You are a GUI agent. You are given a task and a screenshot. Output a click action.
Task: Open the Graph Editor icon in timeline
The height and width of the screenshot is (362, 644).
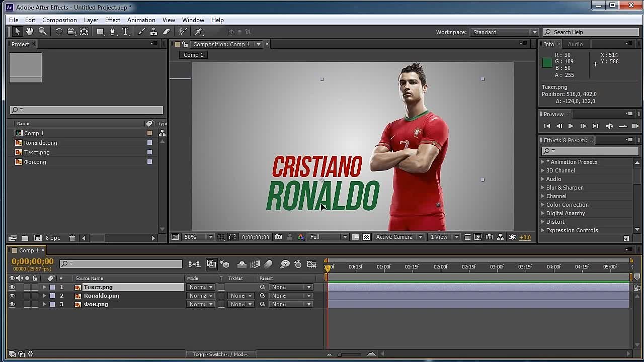click(311, 264)
